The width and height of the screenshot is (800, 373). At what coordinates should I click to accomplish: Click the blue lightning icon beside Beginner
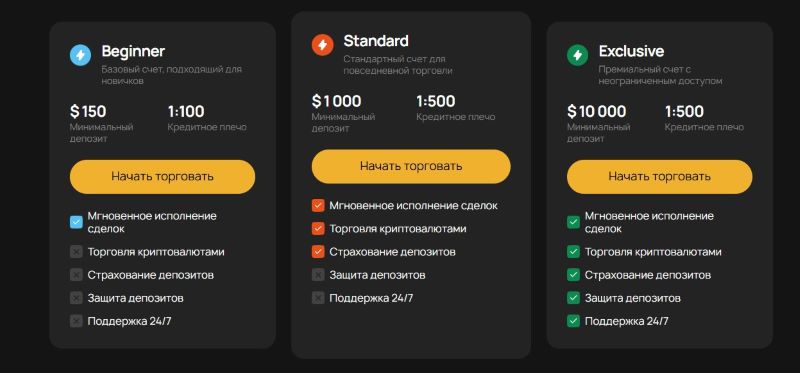81,55
